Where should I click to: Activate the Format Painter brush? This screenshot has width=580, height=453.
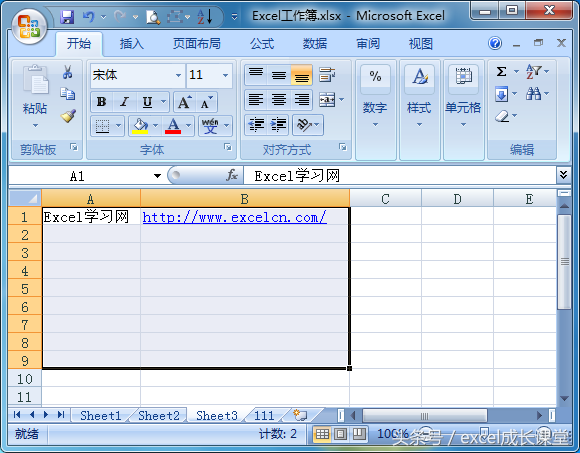(68, 116)
